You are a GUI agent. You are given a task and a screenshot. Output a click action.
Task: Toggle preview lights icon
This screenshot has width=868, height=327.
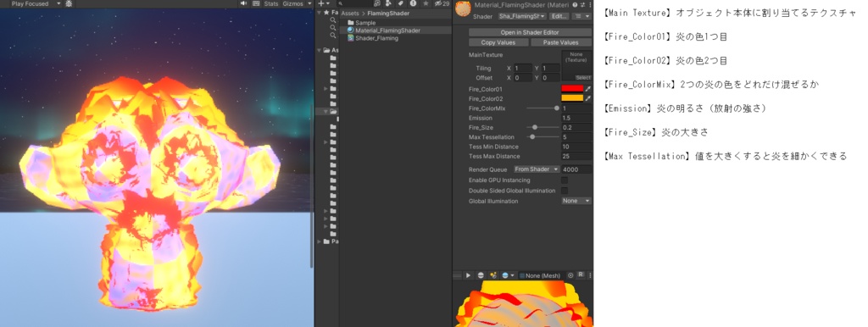point(493,275)
